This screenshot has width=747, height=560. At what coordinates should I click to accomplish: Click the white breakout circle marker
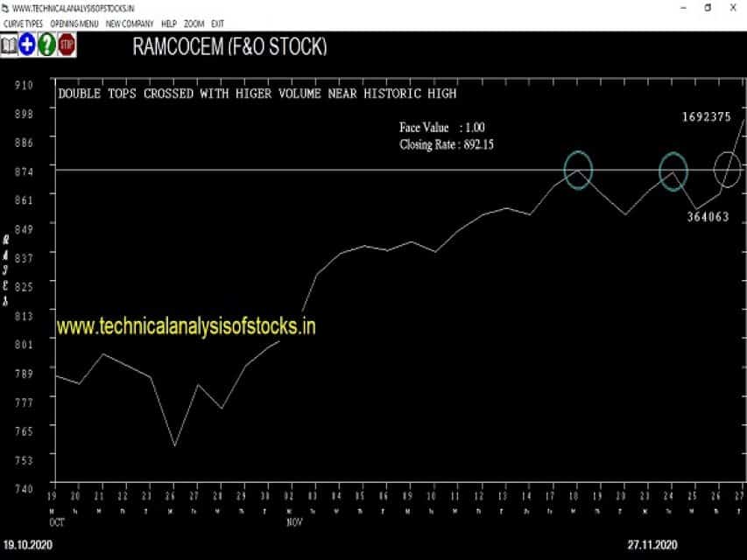pyautogui.click(x=728, y=170)
